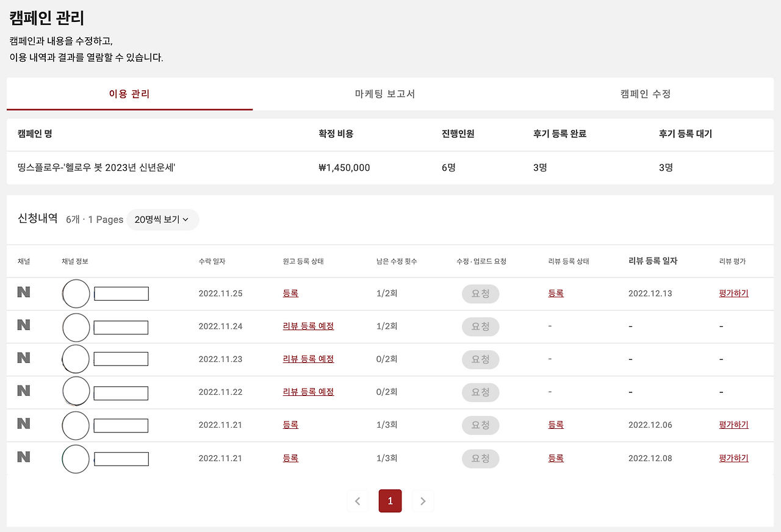Click the previous page arrow below the list
The height and width of the screenshot is (532, 781).
pyautogui.click(x=358, y=500)
